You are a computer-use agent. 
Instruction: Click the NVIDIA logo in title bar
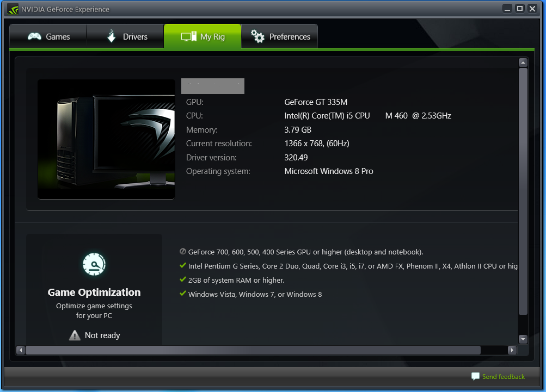[x=13, y=9]
